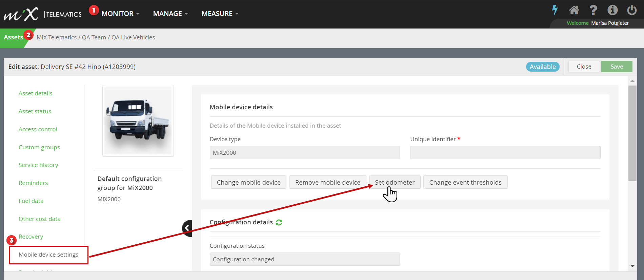Open Reminders section

[x=33, y=183]
